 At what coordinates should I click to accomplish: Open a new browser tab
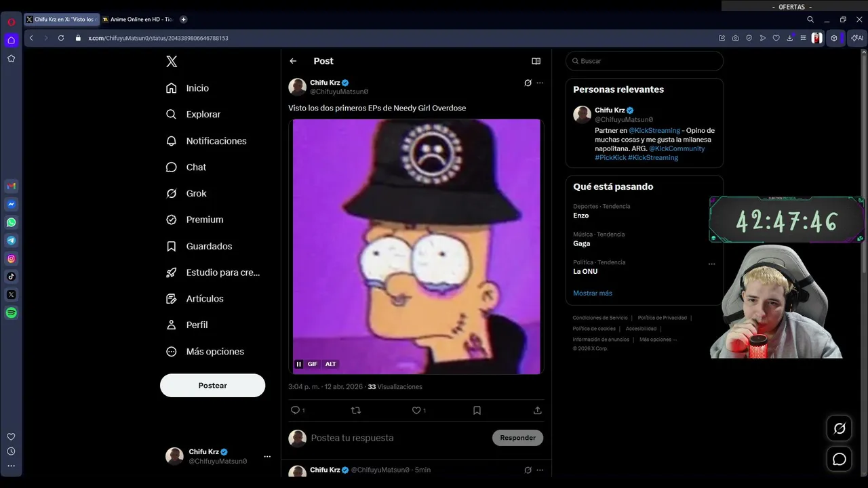point(183,20)
